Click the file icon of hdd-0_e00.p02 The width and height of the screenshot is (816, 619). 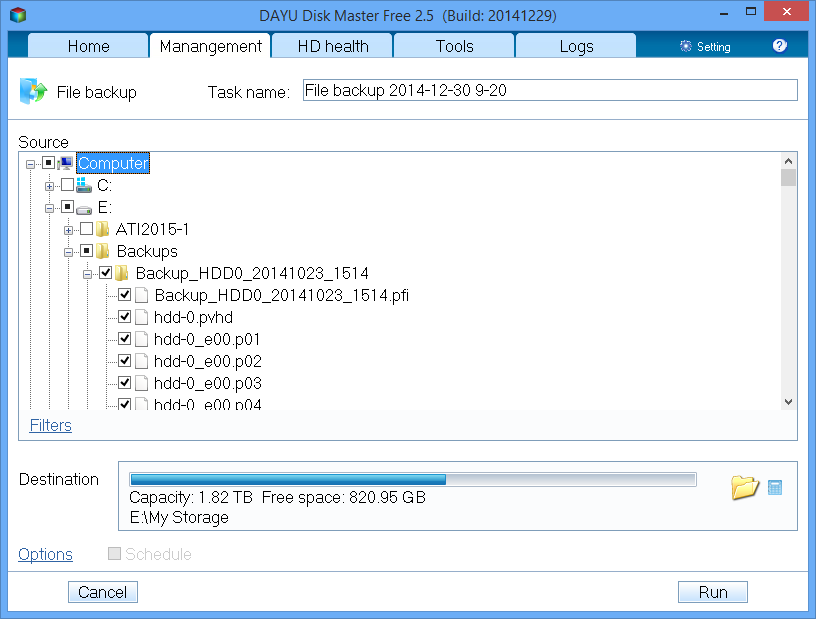pos(142,361)
